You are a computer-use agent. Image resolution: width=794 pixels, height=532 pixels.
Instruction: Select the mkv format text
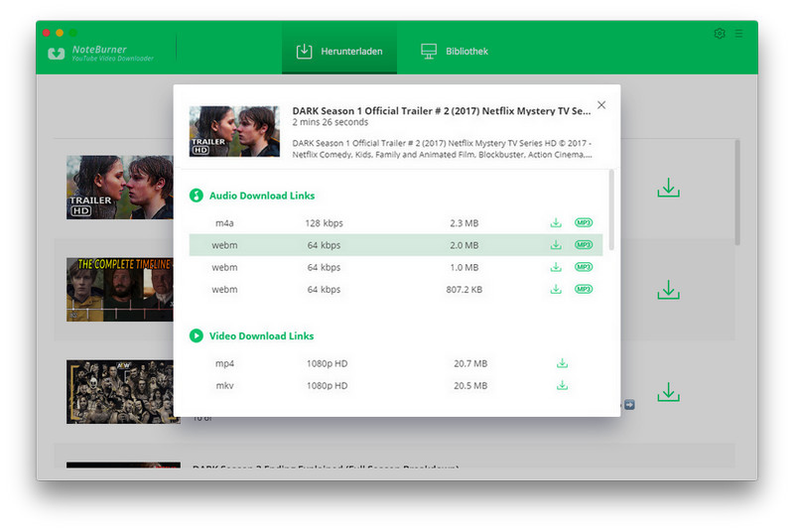pyautogui.click(x=225, y=386)
